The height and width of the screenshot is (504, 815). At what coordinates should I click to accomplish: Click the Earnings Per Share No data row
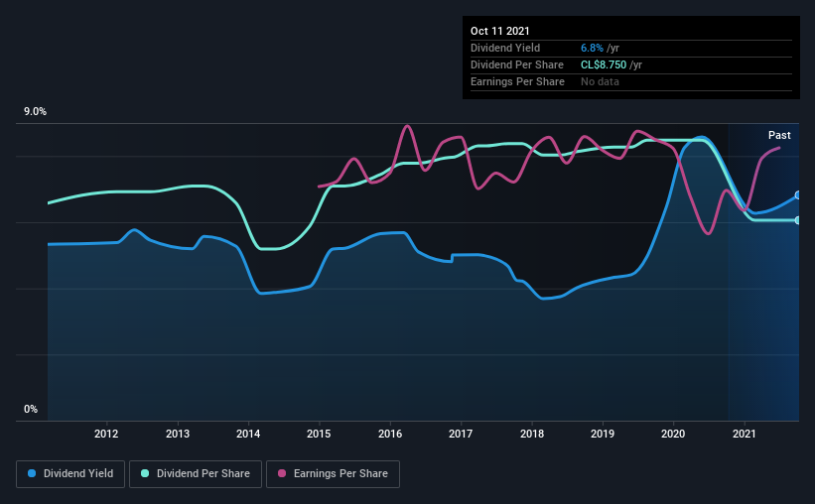631,81
